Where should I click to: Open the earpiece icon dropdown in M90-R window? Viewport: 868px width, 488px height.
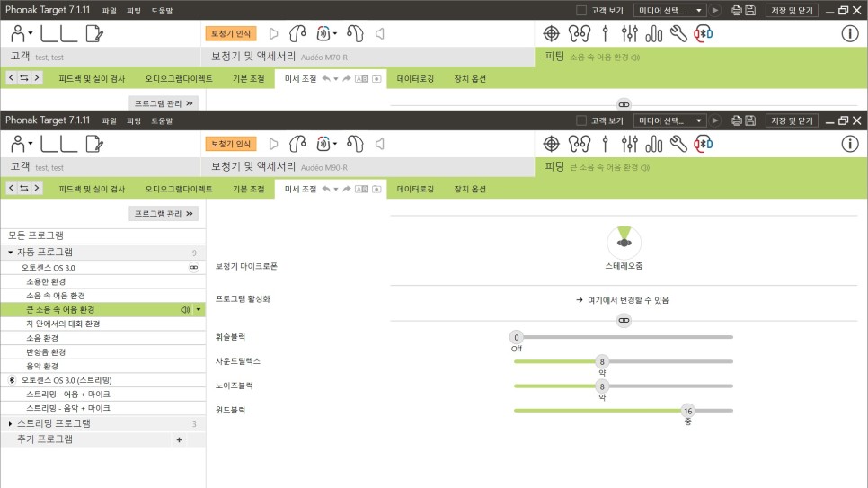[x=335, y=144]
